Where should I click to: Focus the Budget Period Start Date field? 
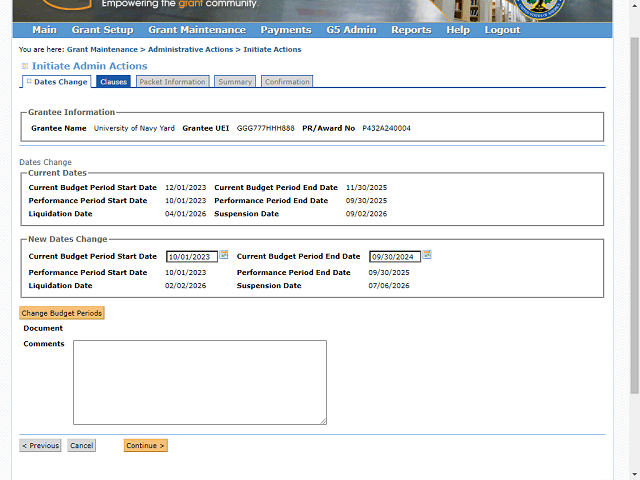pyautogui.click(x=192, y=257)
